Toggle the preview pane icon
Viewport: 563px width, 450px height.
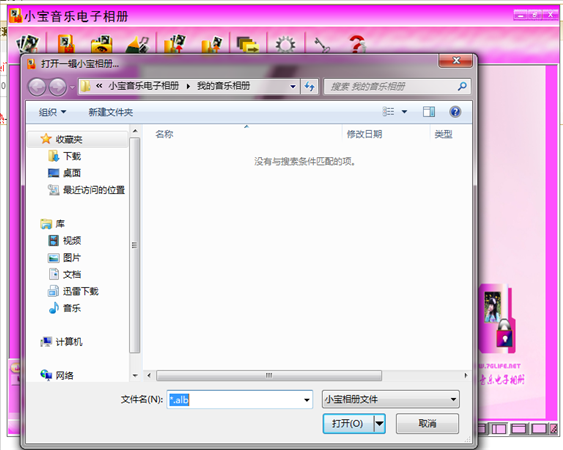click(429, 112)
